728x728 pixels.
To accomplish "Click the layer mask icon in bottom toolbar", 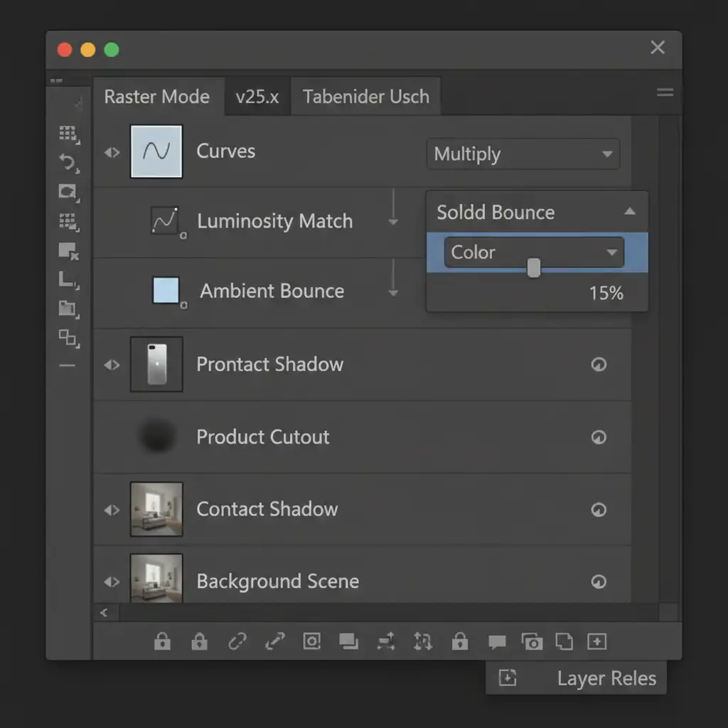I will pos(311,642).
